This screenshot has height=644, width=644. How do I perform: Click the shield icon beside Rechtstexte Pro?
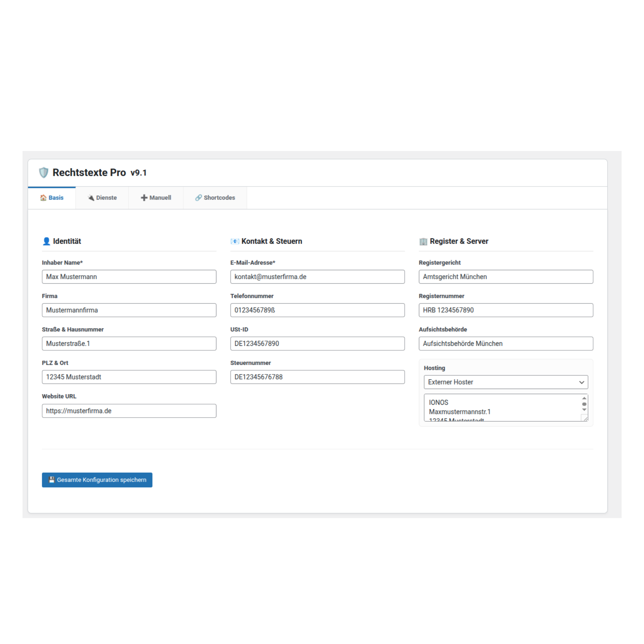click(x=44, y=173)
